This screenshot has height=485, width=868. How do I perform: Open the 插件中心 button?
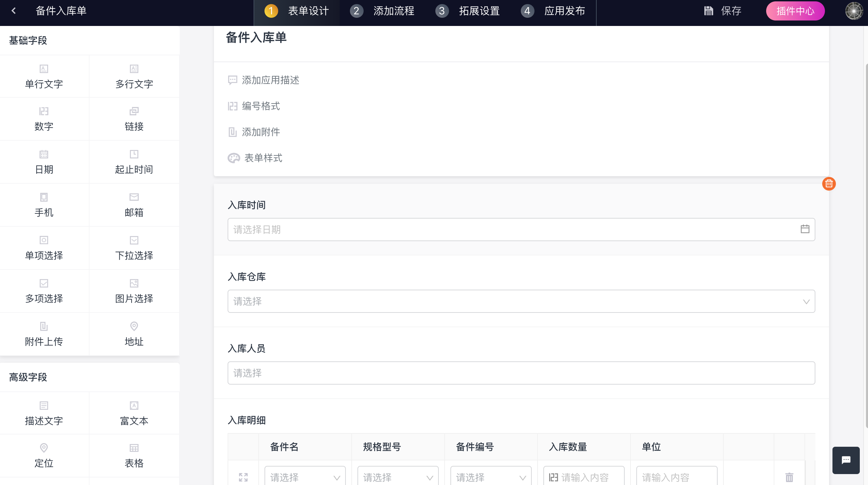(795, 11)
